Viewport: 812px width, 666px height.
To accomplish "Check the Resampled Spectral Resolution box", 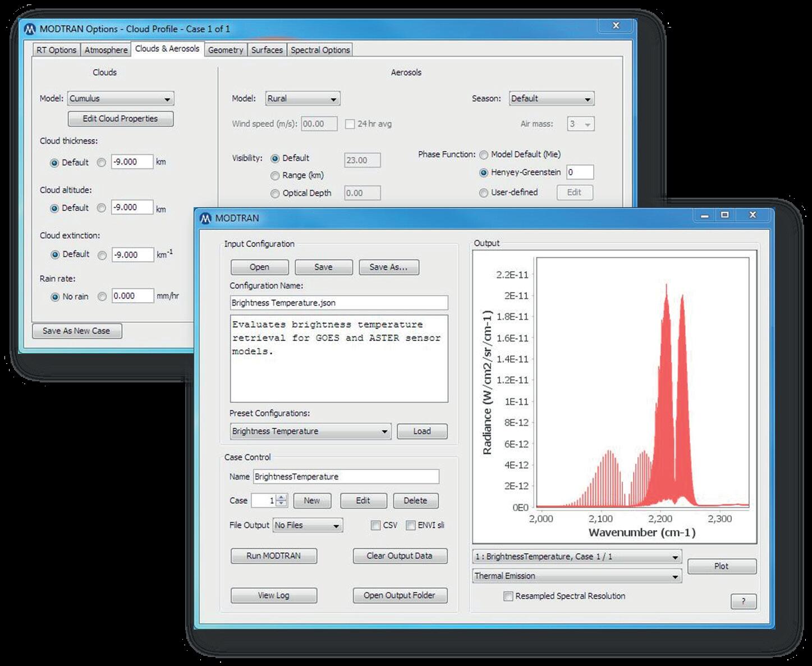I will tap(508, 596).
